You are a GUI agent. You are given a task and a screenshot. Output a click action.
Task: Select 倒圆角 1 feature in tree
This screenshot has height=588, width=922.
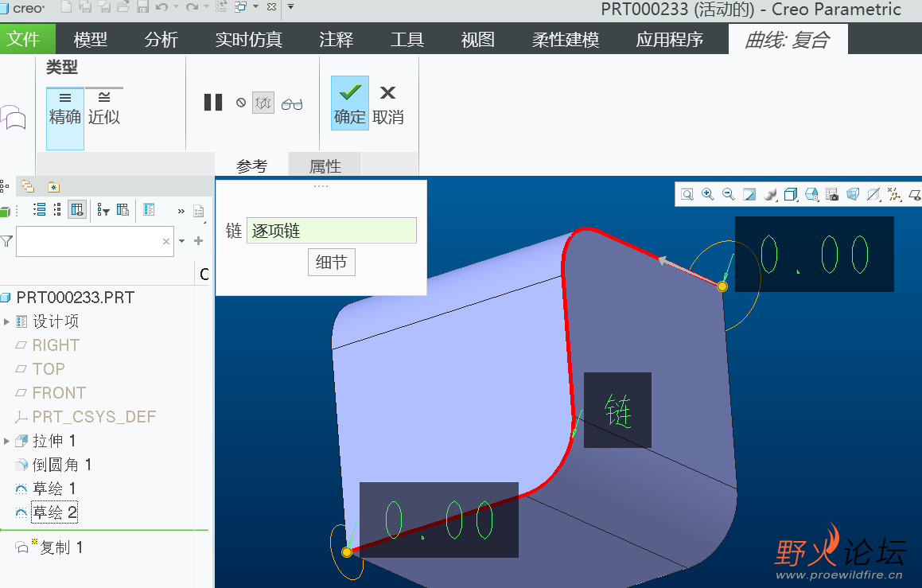point(62,465)
